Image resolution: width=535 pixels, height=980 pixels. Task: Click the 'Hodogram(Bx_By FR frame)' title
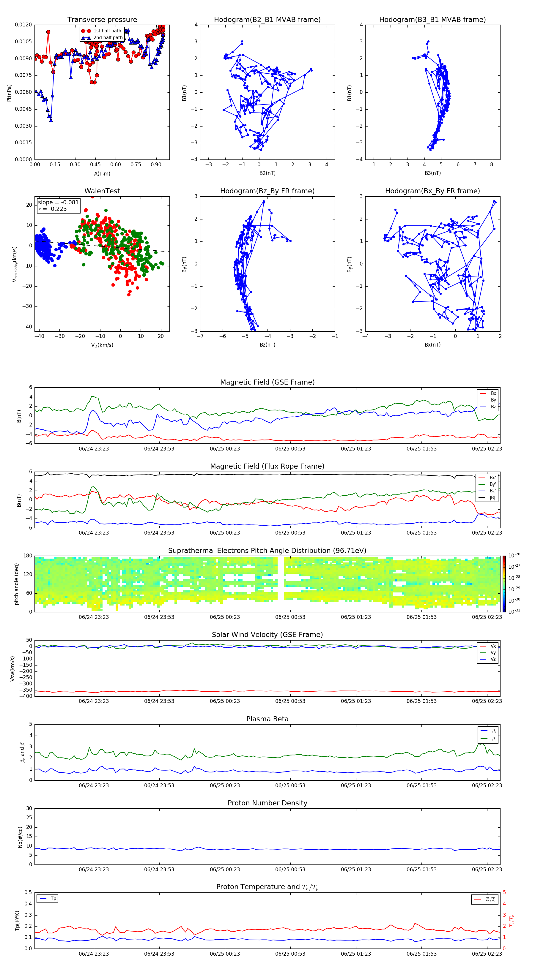point(432,191)
